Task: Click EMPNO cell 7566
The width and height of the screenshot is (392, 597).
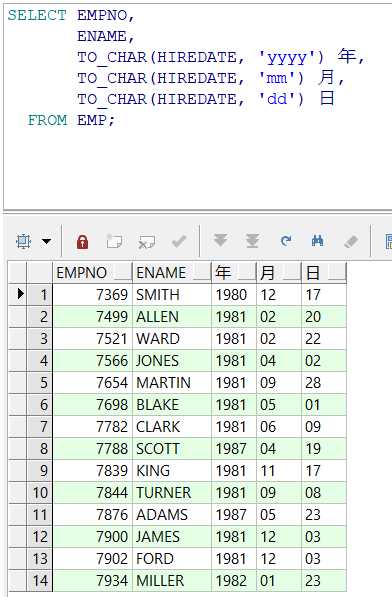Action: (92, 361)
